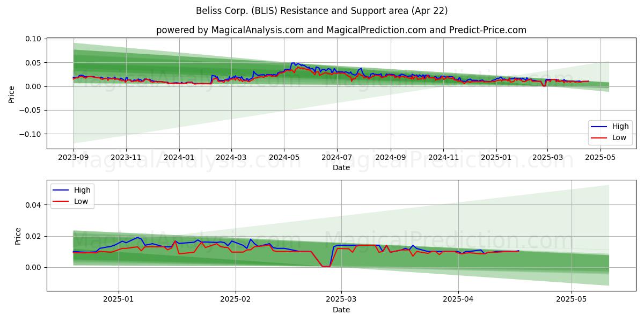Click the '2024-11' x-axis label on the top chart
Screen dimensions: 644x322
click(x=443, y=157)
